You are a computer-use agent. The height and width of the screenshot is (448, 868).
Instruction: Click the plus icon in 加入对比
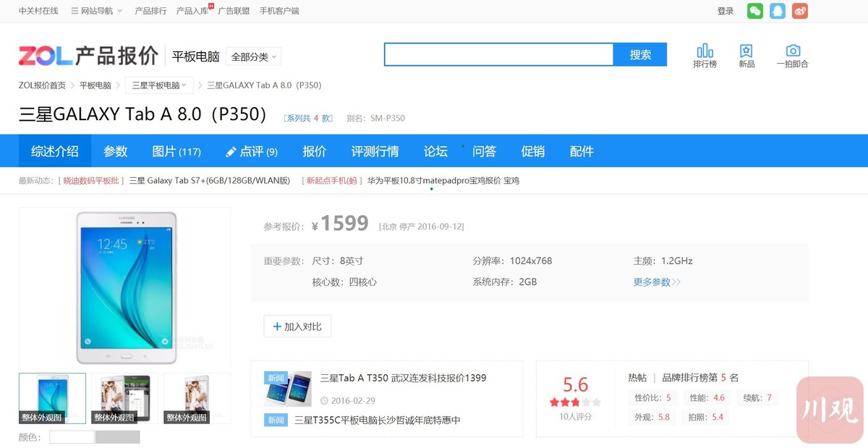click(277, 326)
